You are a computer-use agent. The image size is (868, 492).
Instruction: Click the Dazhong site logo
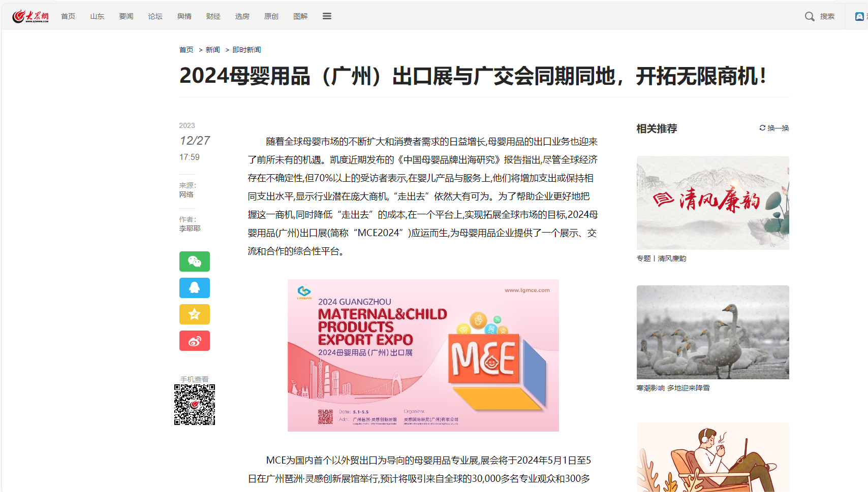point(30,16)
